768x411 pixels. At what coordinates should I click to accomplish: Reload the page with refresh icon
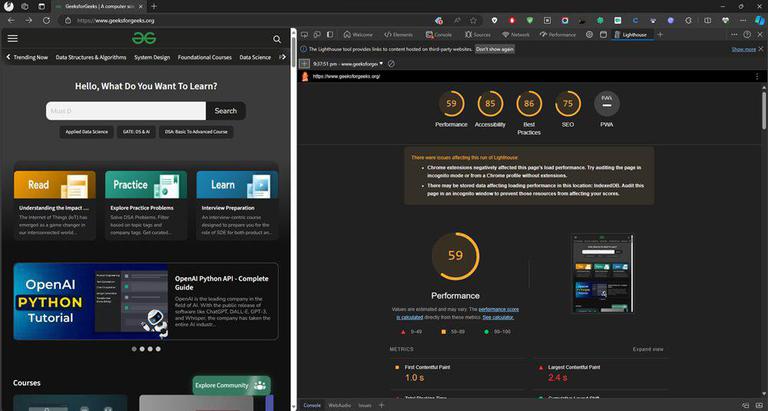[x=47, y=21]
